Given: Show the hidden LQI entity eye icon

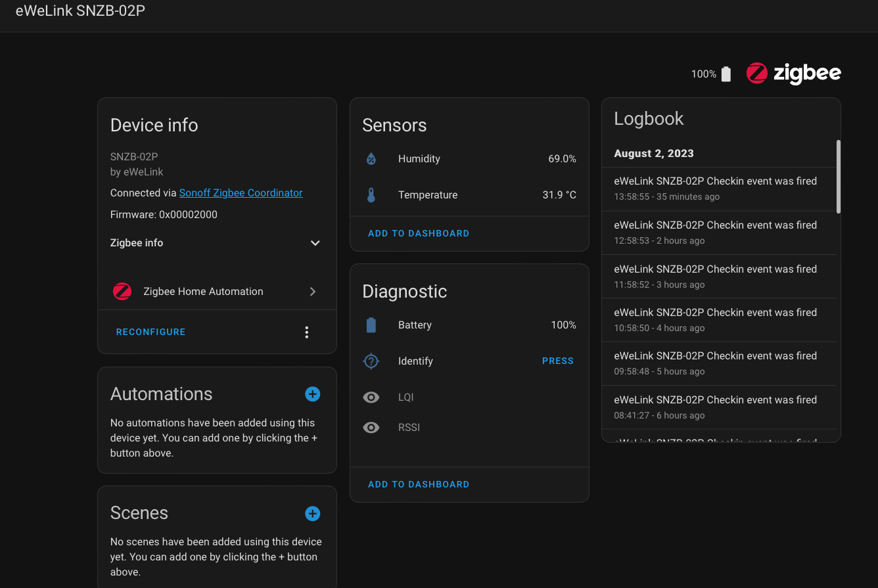Looking at the screenshot, I should click(x=371, y=397).
